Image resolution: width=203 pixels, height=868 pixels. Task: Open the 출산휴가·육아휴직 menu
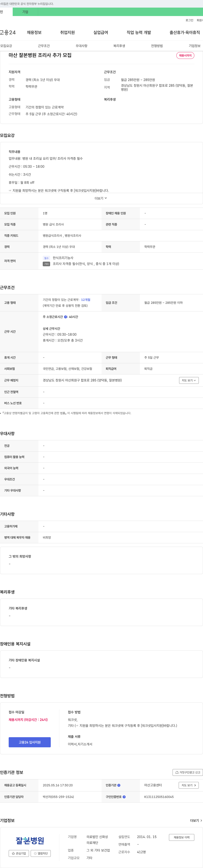185,32
